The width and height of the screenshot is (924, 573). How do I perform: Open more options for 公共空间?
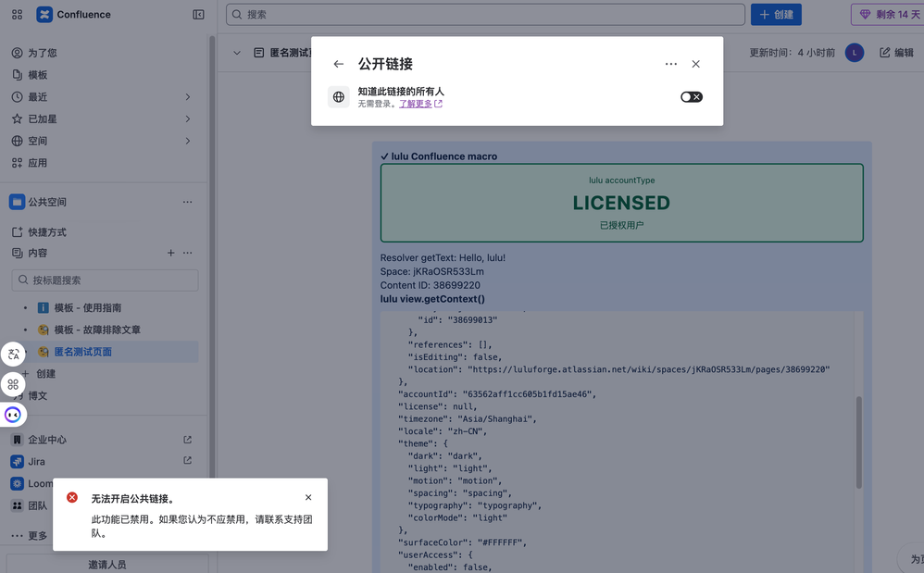tap(187, 202)
